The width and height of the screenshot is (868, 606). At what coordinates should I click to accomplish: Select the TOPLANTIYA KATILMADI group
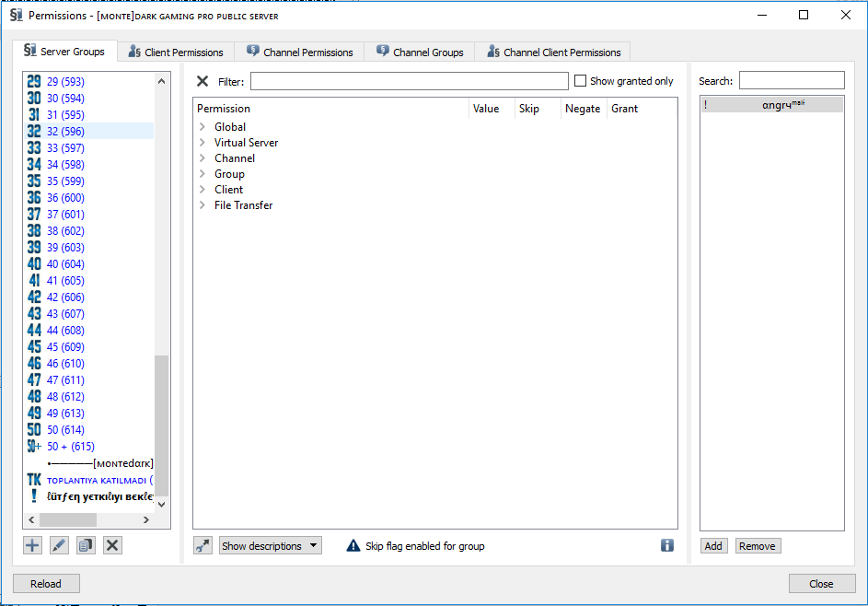point(90,480)
